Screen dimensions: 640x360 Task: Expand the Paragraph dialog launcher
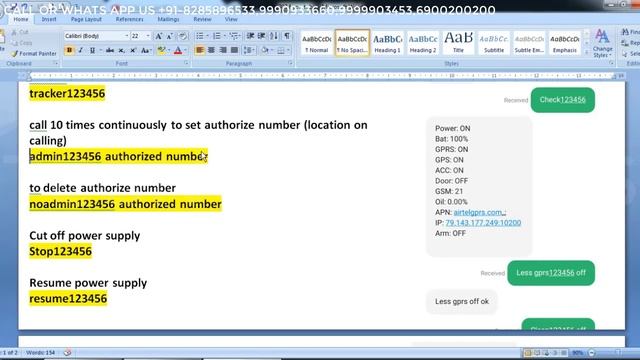290,63
